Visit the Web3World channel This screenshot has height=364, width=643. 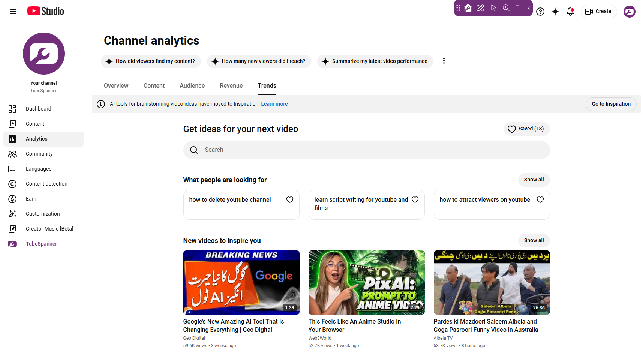coord(320,338)
